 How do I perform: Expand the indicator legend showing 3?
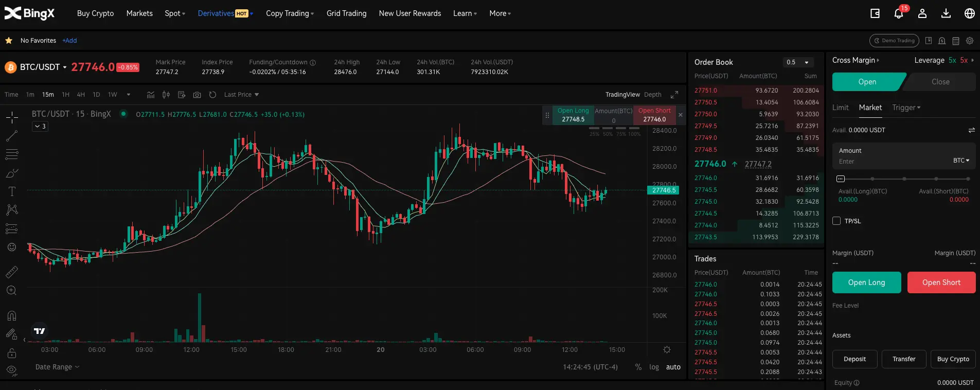point(40,126)
